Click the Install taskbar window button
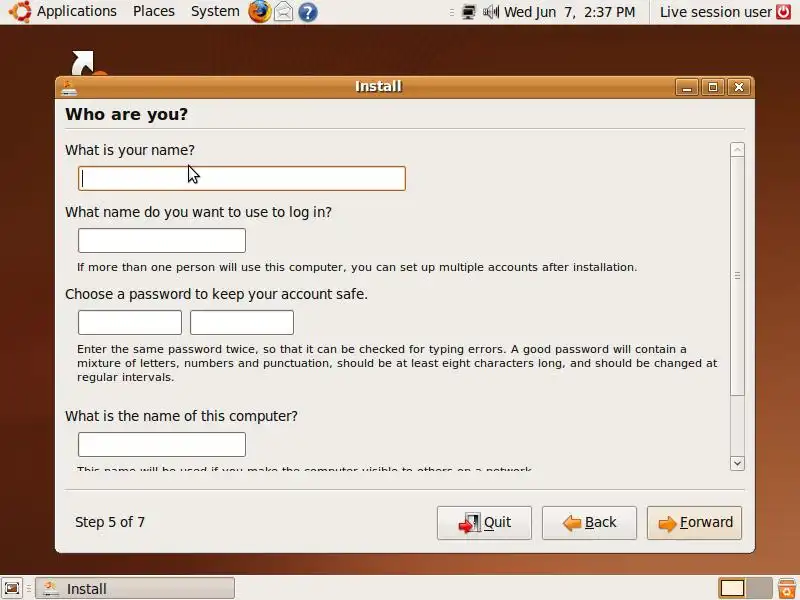This screenshot has width=800, height=600. (135, 588)
